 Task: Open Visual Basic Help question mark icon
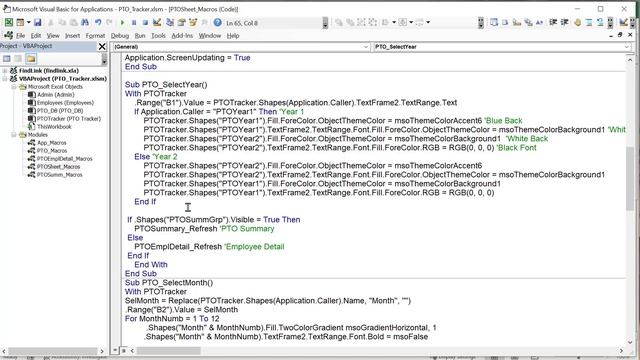[218, 22]
